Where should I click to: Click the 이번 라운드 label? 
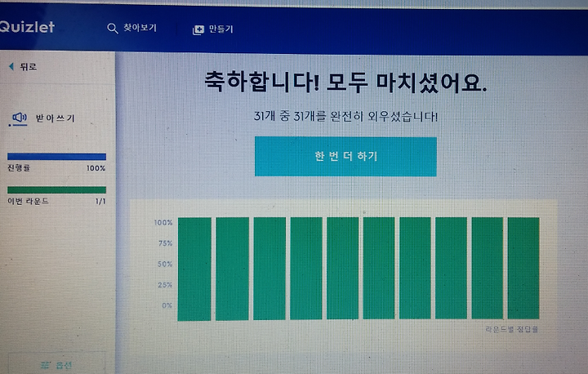coord(28,201)
